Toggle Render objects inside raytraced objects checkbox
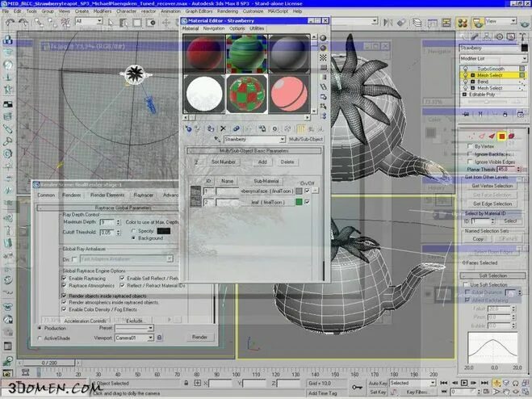 coord(64,296)
